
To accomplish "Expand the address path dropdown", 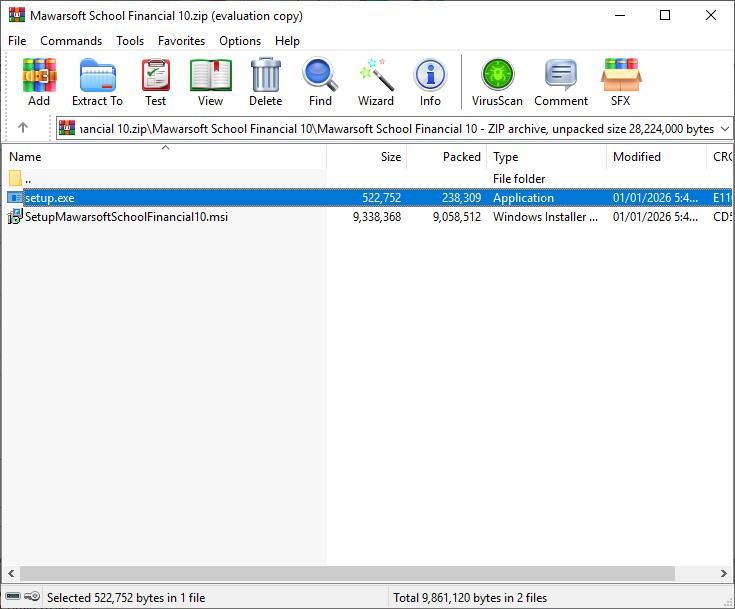I will pos(725,128).
